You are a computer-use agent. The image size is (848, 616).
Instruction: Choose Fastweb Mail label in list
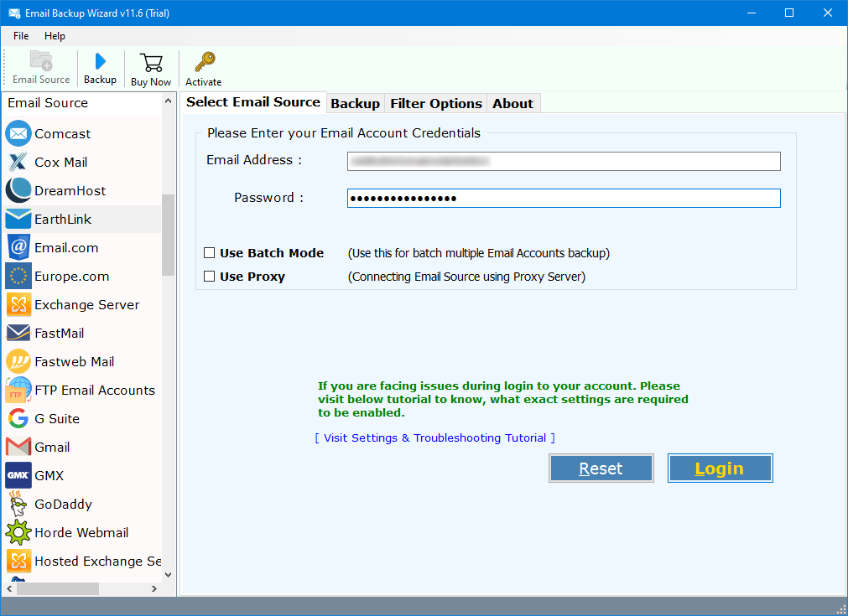point(75,362)
